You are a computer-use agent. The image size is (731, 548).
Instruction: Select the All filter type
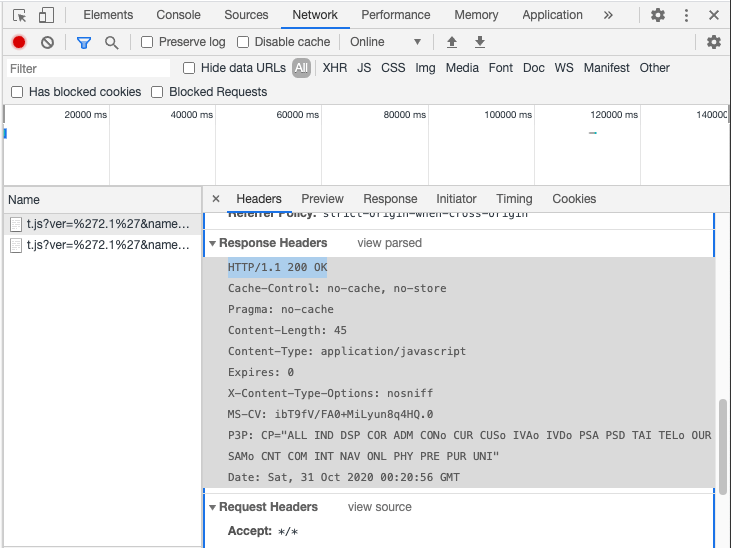coord(302,68)
